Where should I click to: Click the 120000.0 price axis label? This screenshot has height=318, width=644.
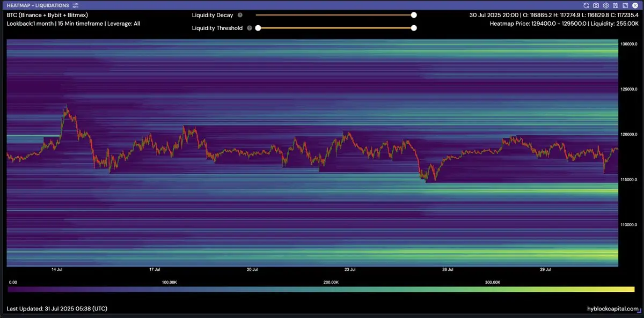tap(629, 134)
